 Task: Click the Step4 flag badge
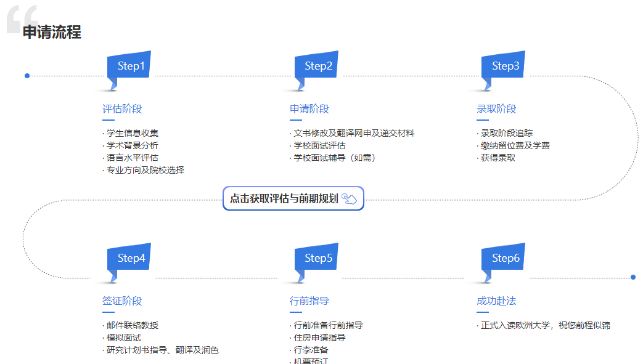(129, 258)
